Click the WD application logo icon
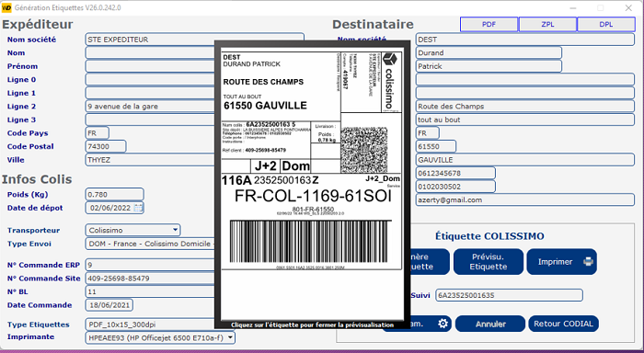Viewport: 644px width, 353px height. pos(6,7)
